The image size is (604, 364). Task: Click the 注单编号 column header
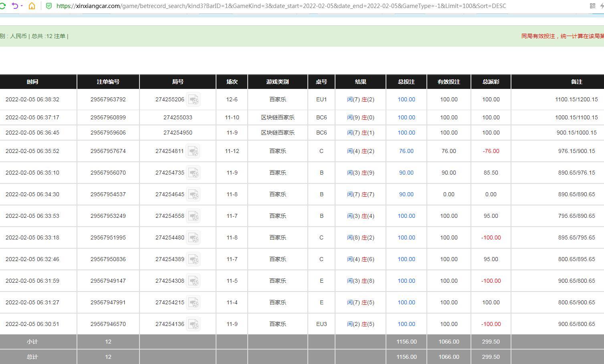[108, 82]
